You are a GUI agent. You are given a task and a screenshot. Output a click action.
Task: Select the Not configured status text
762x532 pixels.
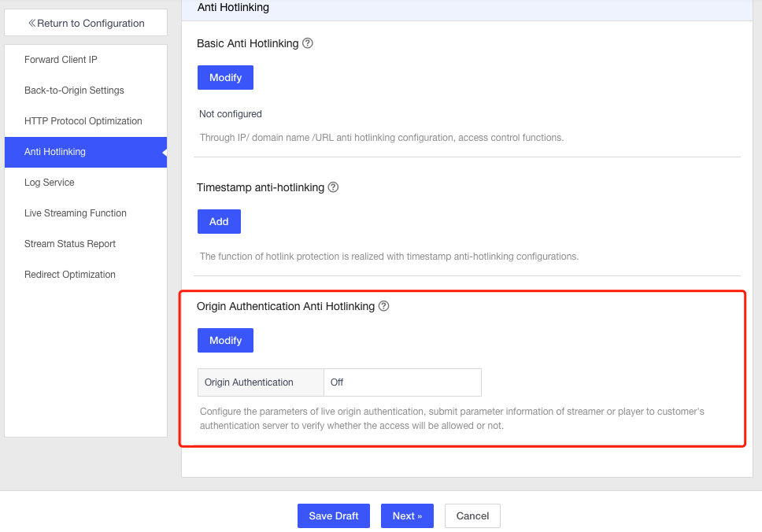tap(231, 113)
